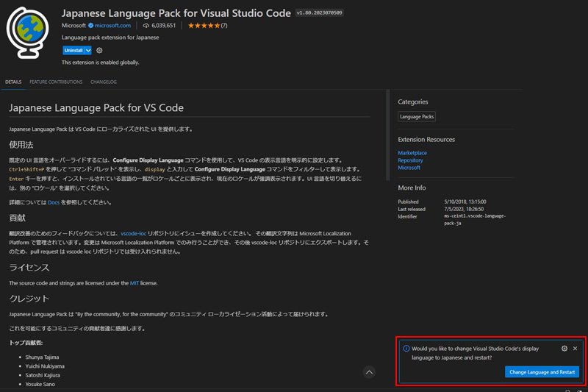This screenshot has width=588, height=392.
Task: Click the verified publisher badge icon
Action: (x=90, y=26)
